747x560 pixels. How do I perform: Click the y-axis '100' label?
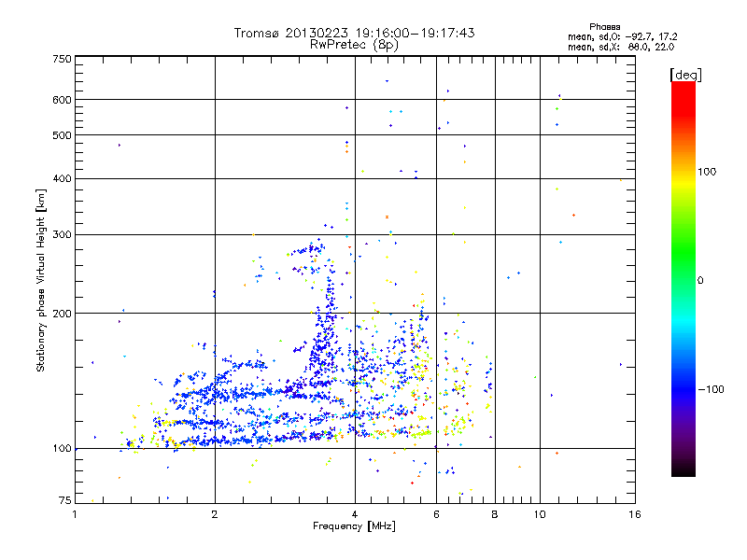tap(63, 449)
